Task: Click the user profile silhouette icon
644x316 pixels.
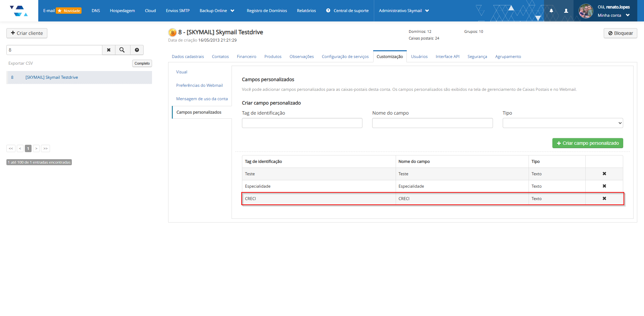Action: point(566,11)
